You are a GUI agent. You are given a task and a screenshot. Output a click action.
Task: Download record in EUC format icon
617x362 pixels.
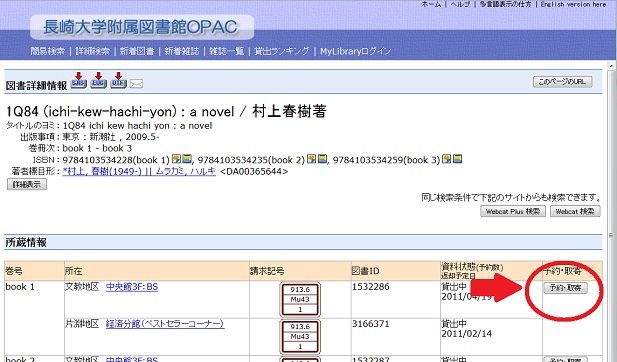(x=98, y=81)
